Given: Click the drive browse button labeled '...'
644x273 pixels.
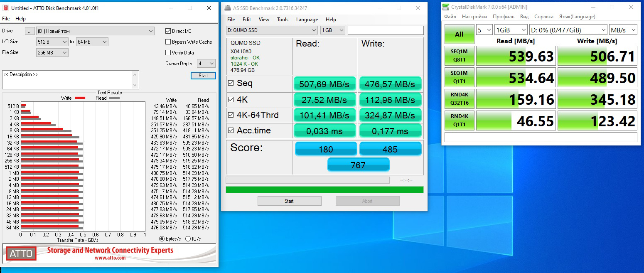Looking at the screenshot, I should pos(29,31).
